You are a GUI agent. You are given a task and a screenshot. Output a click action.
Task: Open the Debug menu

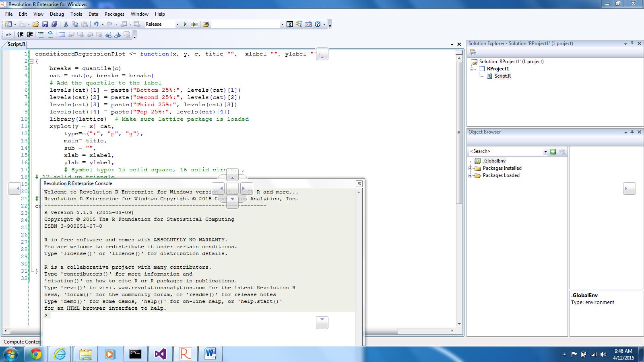(x=57, y=14)
